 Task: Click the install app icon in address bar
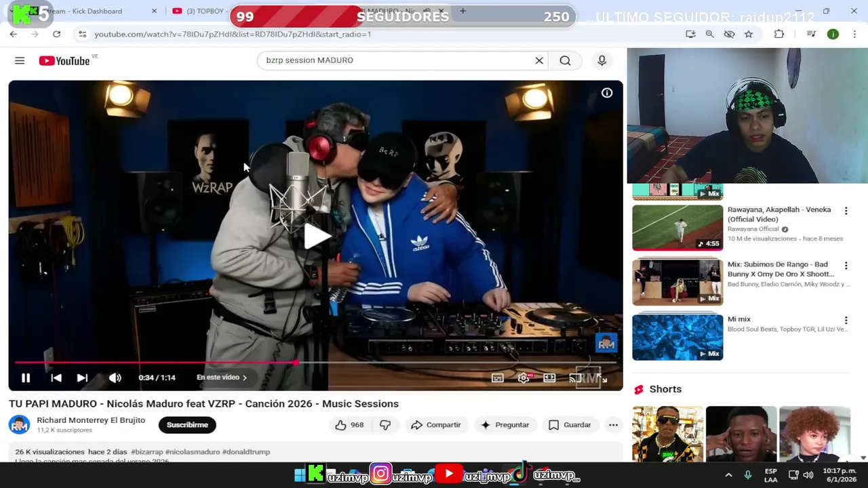pyautogui.click(x=690, y=34)
